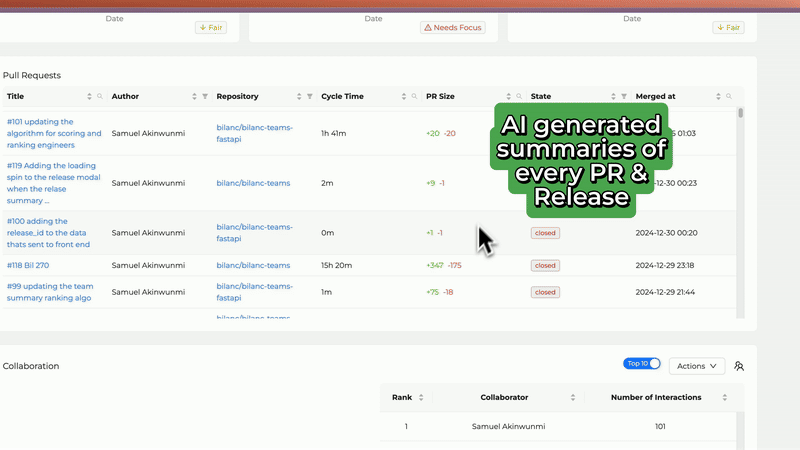Open the State column filter

coord(624,96)
